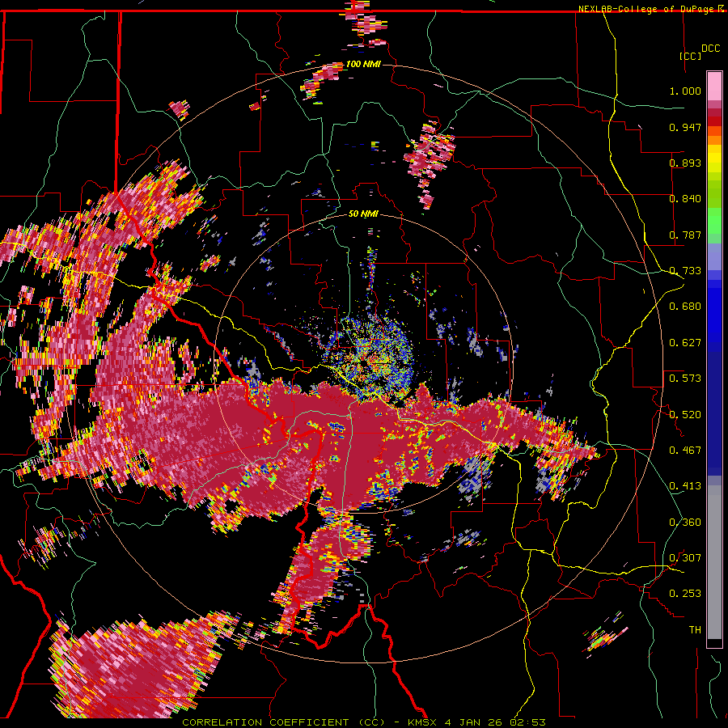Select the 0.893 legend value

685,163
